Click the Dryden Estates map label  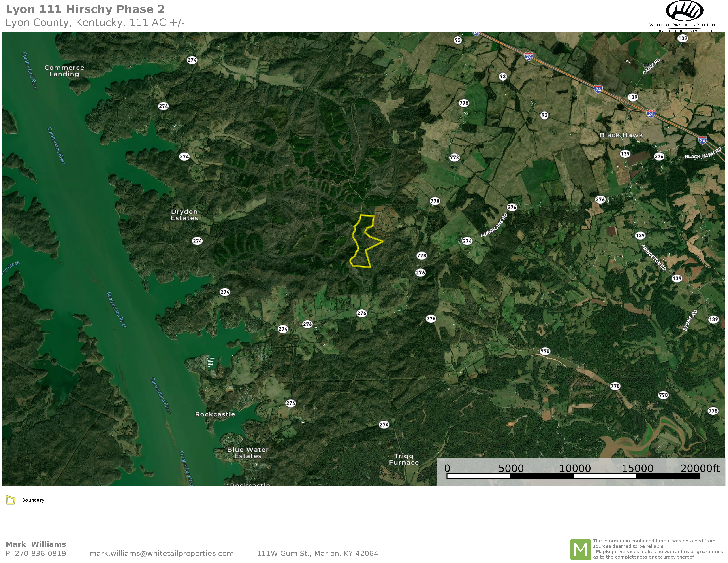click(x=184, y=215)
